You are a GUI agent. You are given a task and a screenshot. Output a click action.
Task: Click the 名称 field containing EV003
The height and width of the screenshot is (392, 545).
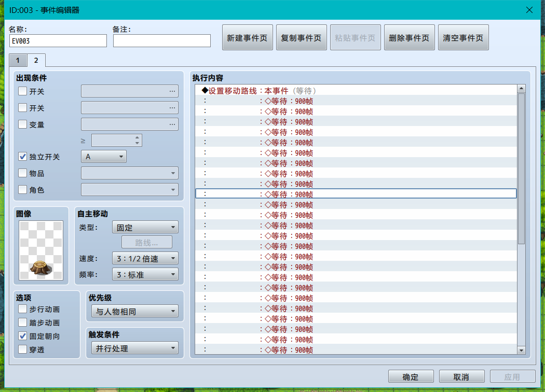tap(58, 40)
